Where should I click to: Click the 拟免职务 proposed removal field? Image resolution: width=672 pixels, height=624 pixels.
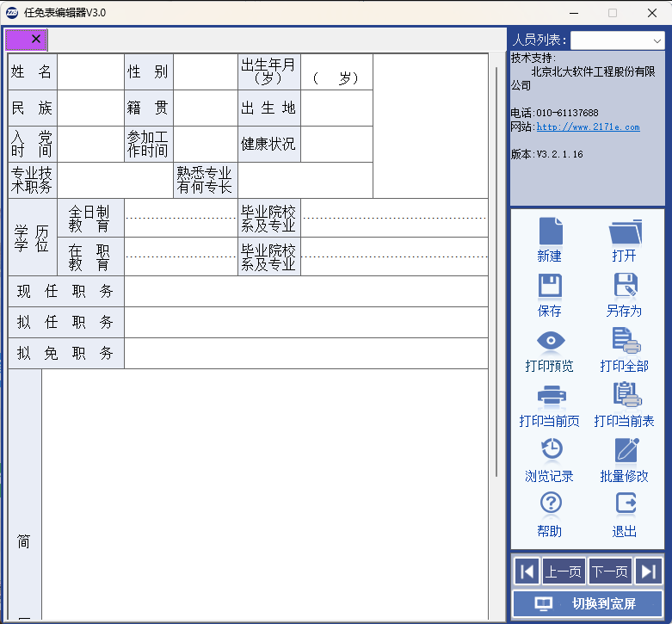click(x=306, y=353)
